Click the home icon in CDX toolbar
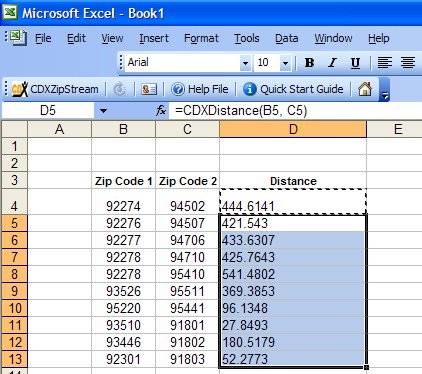 365,89
